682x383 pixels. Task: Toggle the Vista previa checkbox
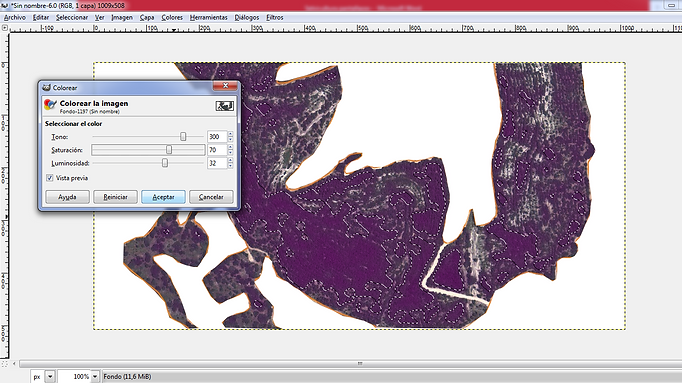click(x=50, y=178)
